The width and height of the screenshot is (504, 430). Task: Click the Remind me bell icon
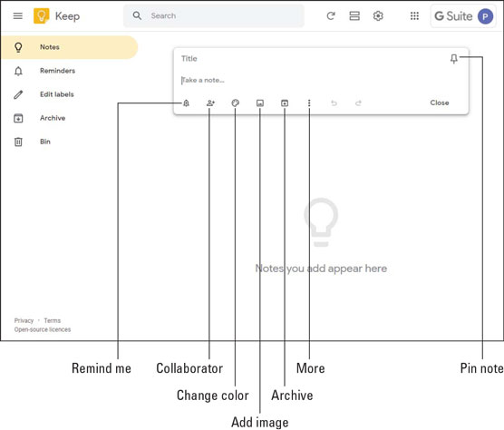pos(186,103)
